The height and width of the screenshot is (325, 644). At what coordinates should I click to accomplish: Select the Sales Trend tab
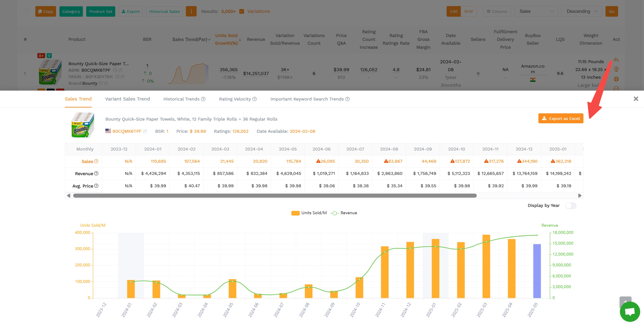click(78, 99)
